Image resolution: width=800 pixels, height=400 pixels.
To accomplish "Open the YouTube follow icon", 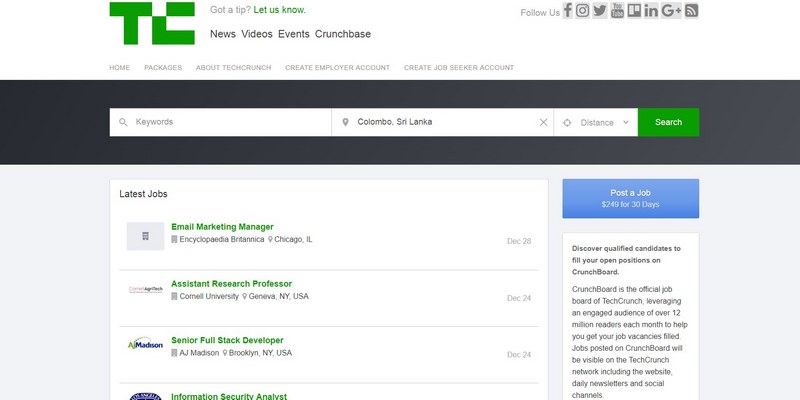I will [x=617, y=10].
